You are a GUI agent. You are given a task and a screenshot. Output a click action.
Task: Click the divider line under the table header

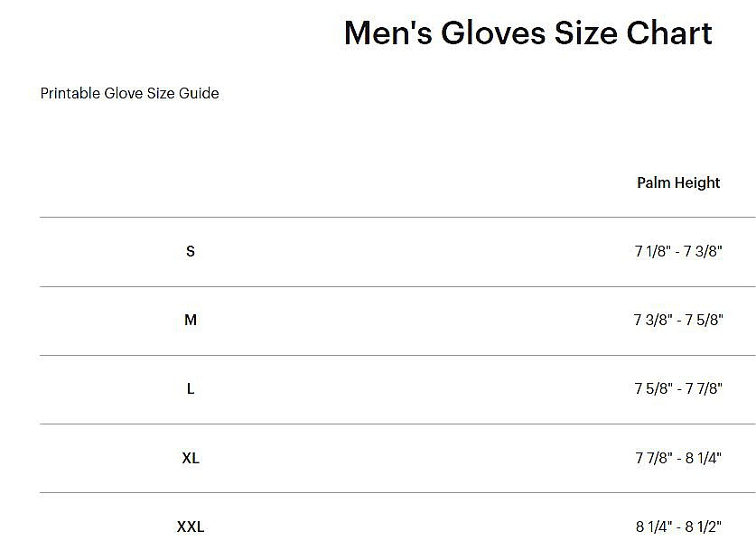(x=397, y=217)
